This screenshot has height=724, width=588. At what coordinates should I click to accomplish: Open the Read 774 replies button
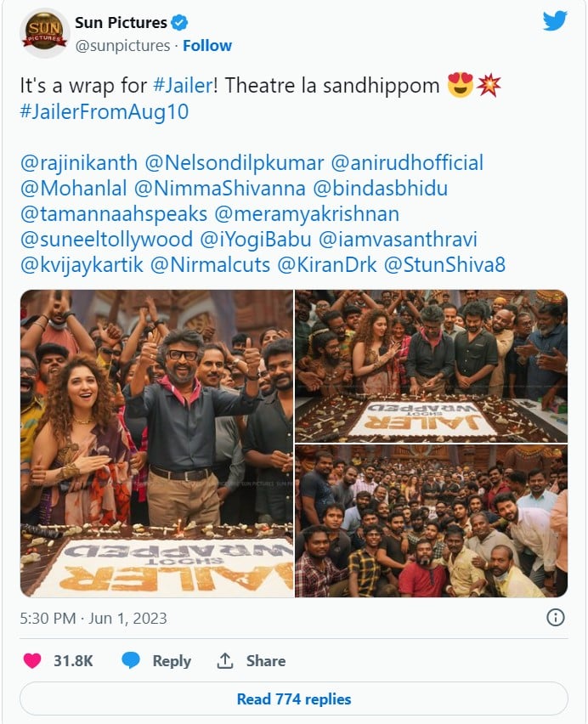pyautogui.click(x=294, y=699)
